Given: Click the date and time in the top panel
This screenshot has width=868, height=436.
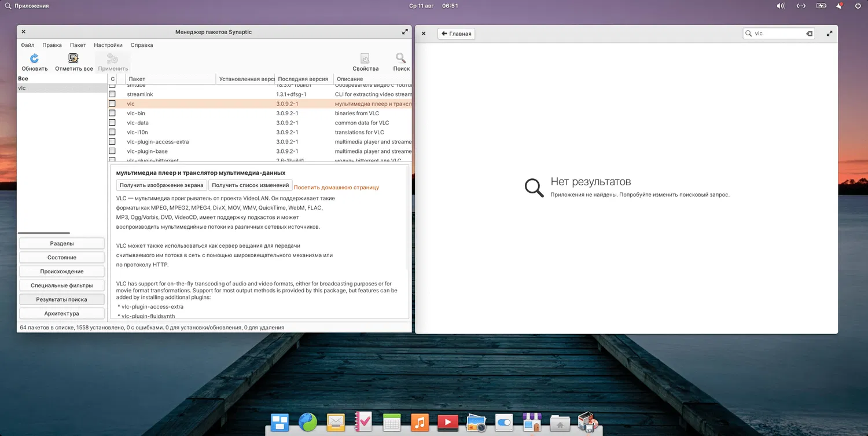Looking at the screenshot, I should click(433, 6).
